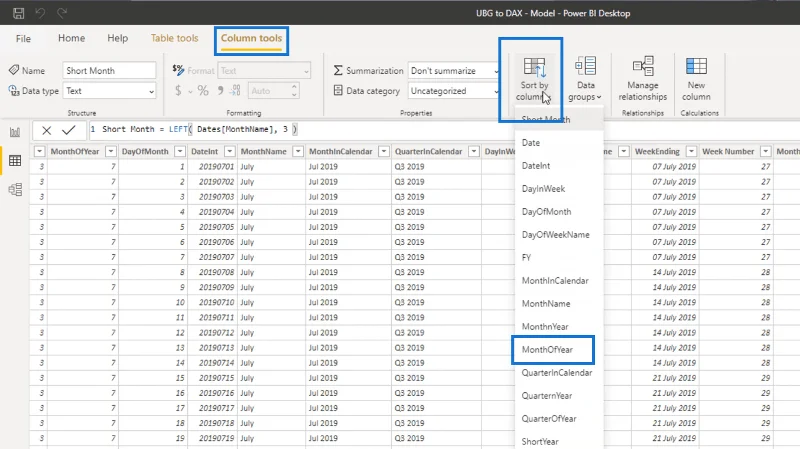Click the Auto decimal places stepper
Screen dimensions: 800x449
coord(294,91)
